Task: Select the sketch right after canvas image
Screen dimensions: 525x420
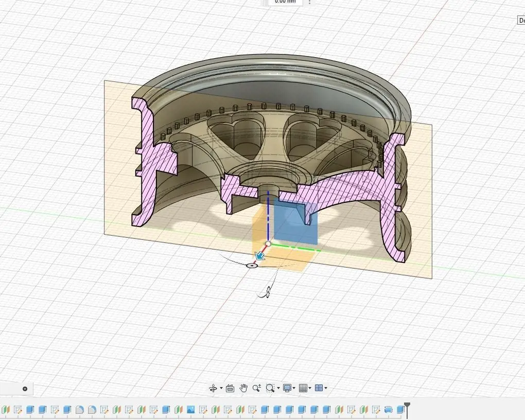Action: click(203, 409)
